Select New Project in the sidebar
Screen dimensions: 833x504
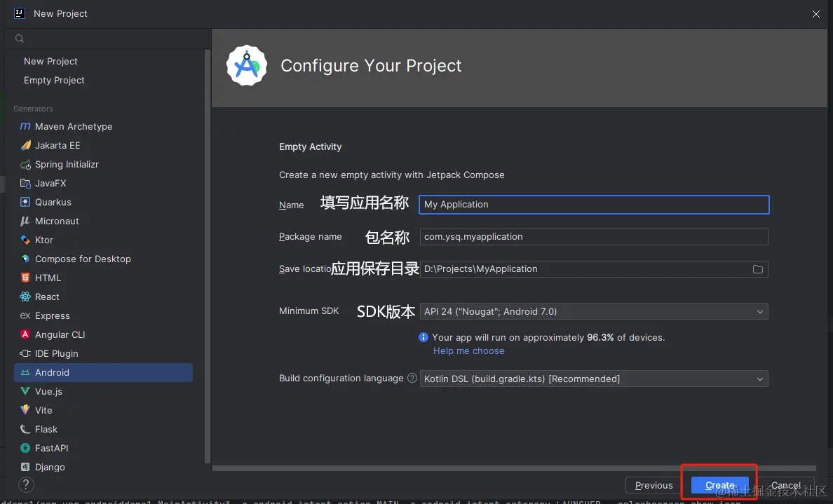coord(50,61)
